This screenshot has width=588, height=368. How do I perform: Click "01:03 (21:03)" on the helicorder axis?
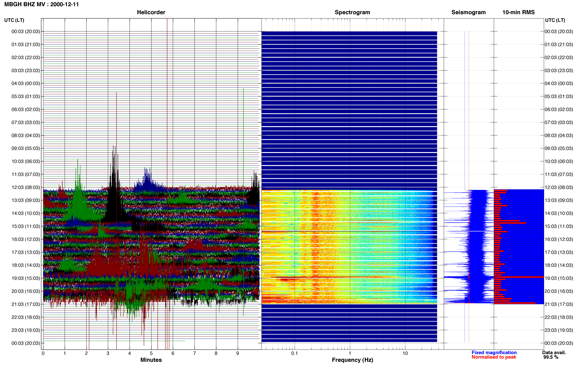click(26, 45)
